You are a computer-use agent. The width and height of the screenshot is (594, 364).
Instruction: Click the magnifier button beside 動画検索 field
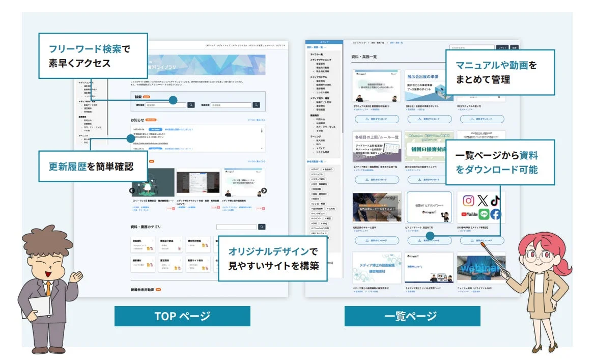257,105
